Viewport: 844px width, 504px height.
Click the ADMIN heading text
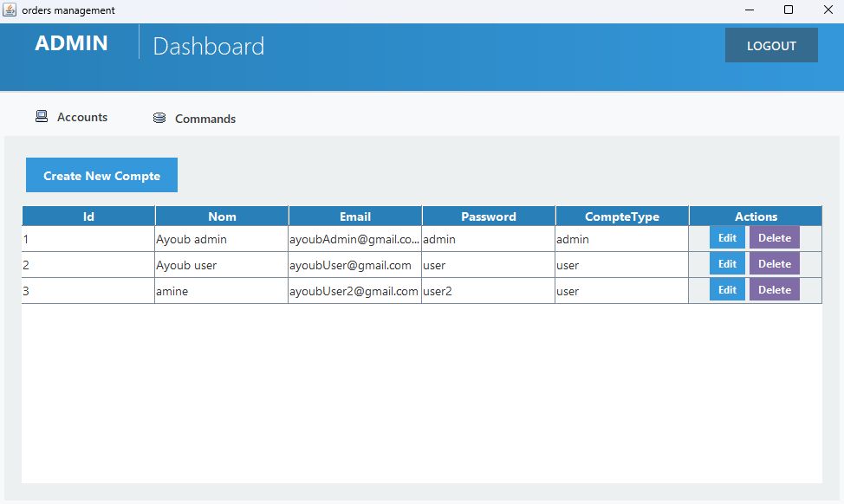point(71,43)
